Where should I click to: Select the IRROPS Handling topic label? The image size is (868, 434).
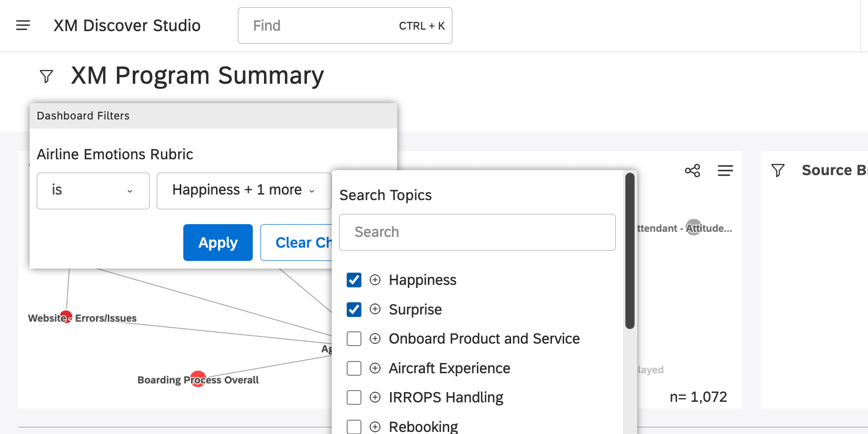(x=446, y=397)
